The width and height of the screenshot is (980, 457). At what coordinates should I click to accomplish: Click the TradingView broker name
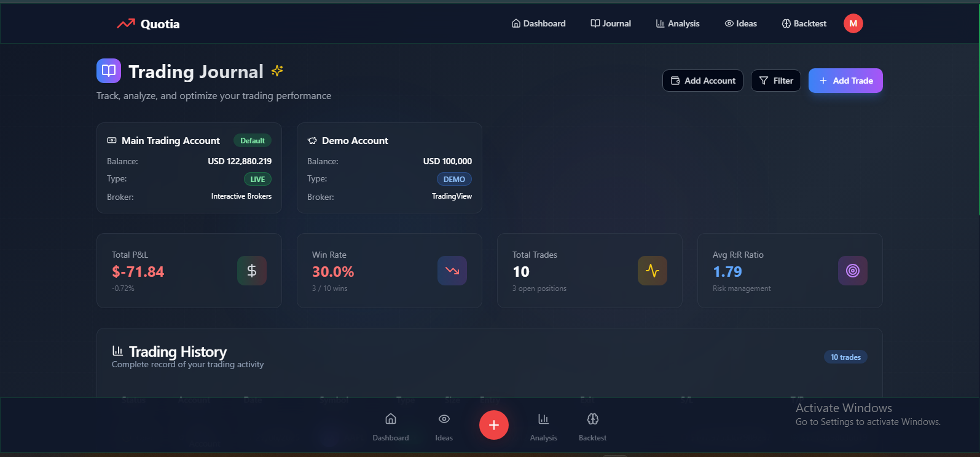(x=452, y=196)
